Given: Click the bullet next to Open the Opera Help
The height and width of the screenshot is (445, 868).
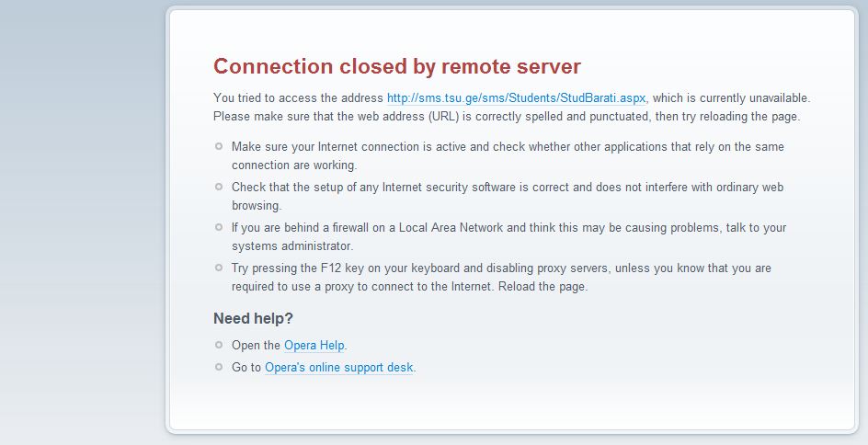Looking at the screenshot, I should click(x=219, y=345).
